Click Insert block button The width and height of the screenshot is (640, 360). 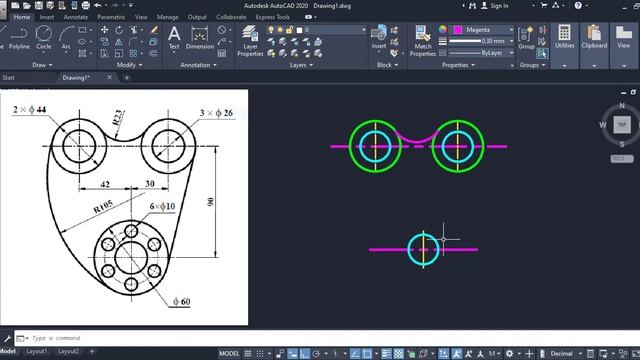[379, 37]
